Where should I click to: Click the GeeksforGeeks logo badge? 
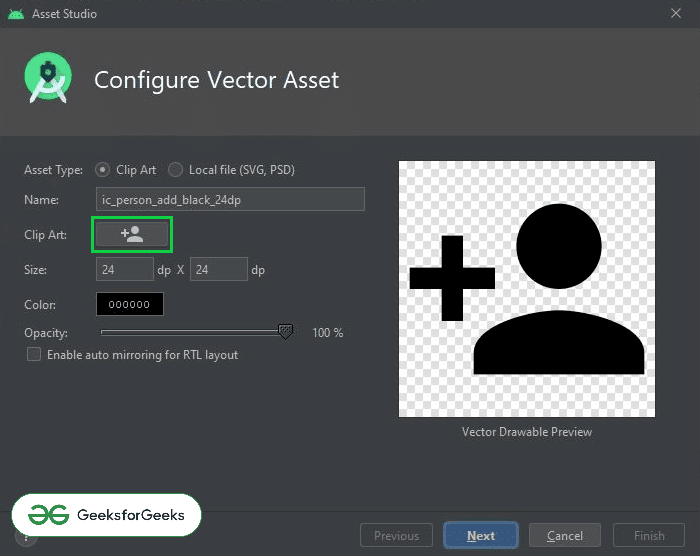coord(106,515)
